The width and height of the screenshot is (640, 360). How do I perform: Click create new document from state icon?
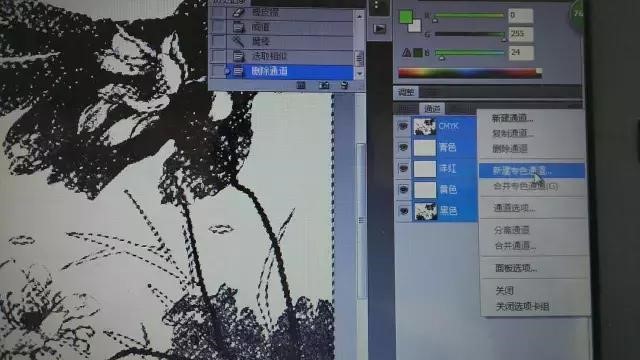point(301,85)
